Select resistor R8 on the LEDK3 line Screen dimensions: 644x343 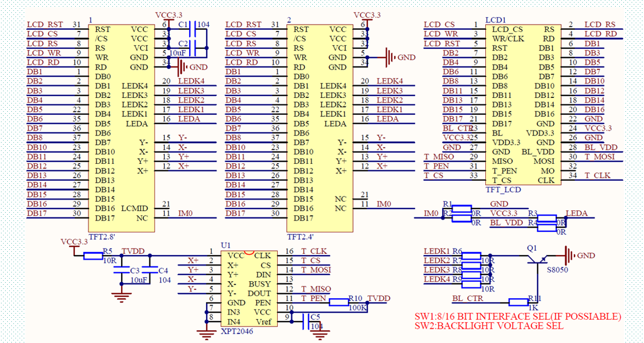click(471, 274)
